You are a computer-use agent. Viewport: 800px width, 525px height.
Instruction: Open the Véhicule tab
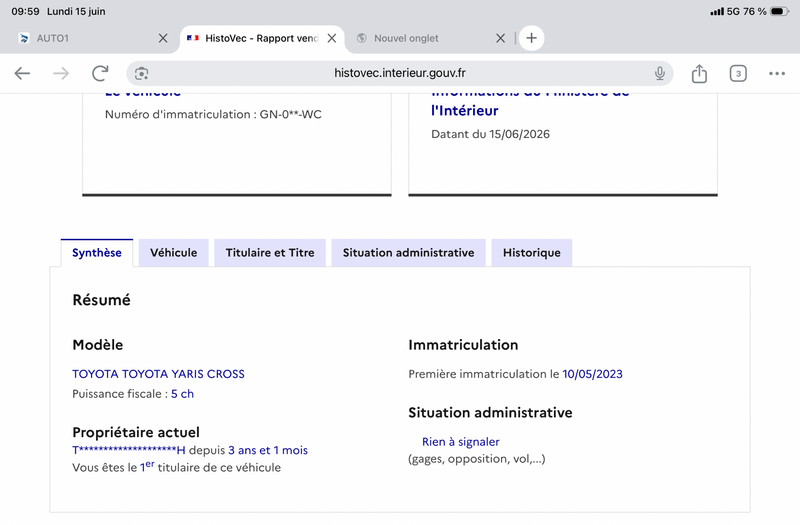coord(173,253)
